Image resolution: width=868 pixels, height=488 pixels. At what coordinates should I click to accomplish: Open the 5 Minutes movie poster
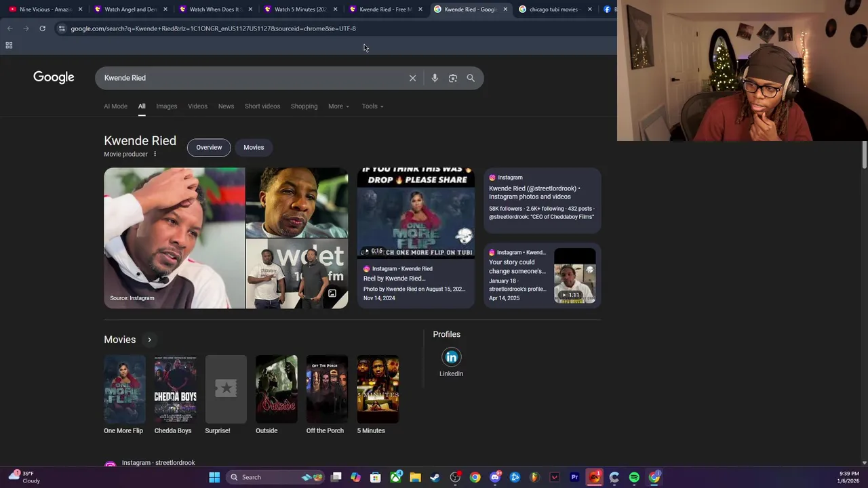378,389
